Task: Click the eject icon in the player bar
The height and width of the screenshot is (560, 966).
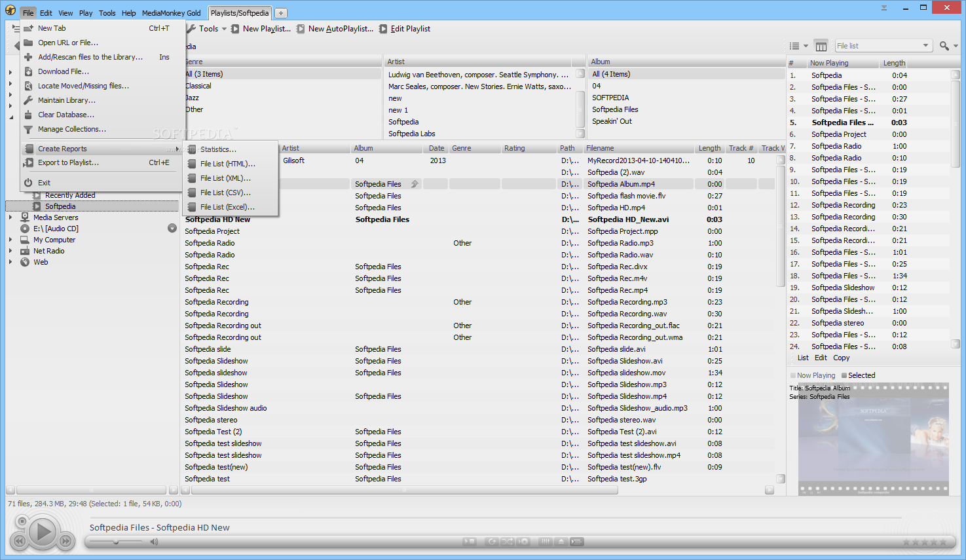Action: coord(561,542)
